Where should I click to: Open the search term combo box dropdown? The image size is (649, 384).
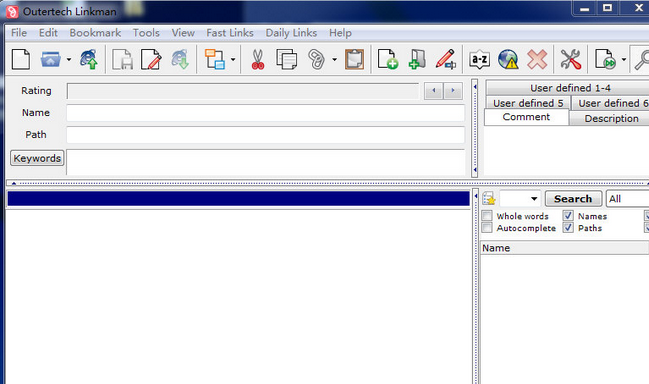(x=534, y=199)
